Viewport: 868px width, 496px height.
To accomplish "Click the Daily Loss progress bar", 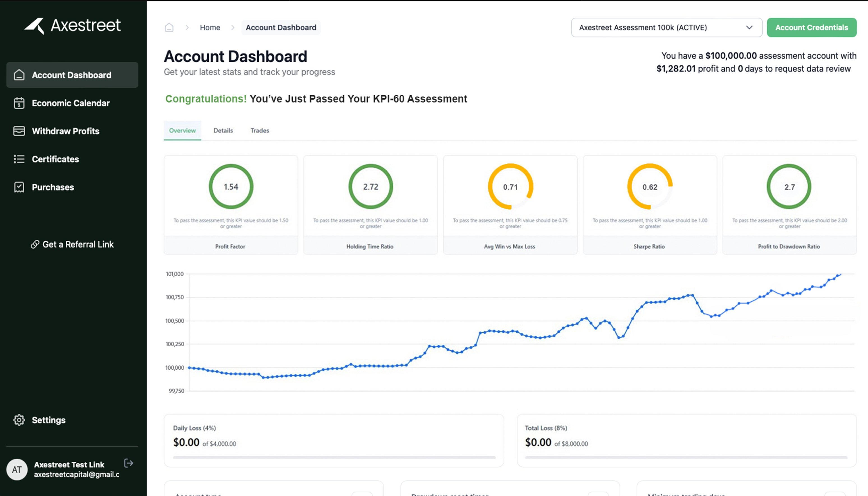I will click(x=334, y=457).
